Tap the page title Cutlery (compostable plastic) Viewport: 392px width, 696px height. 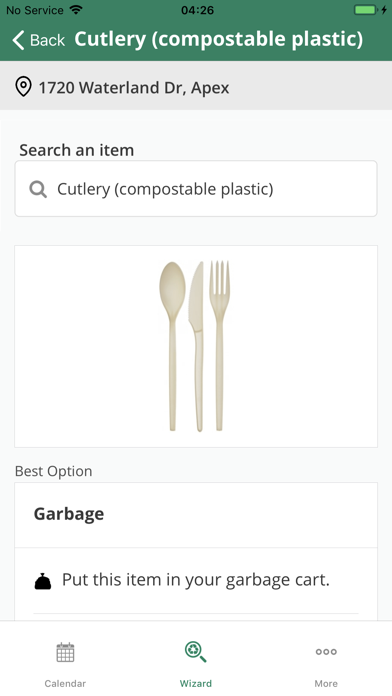(218, 39)
